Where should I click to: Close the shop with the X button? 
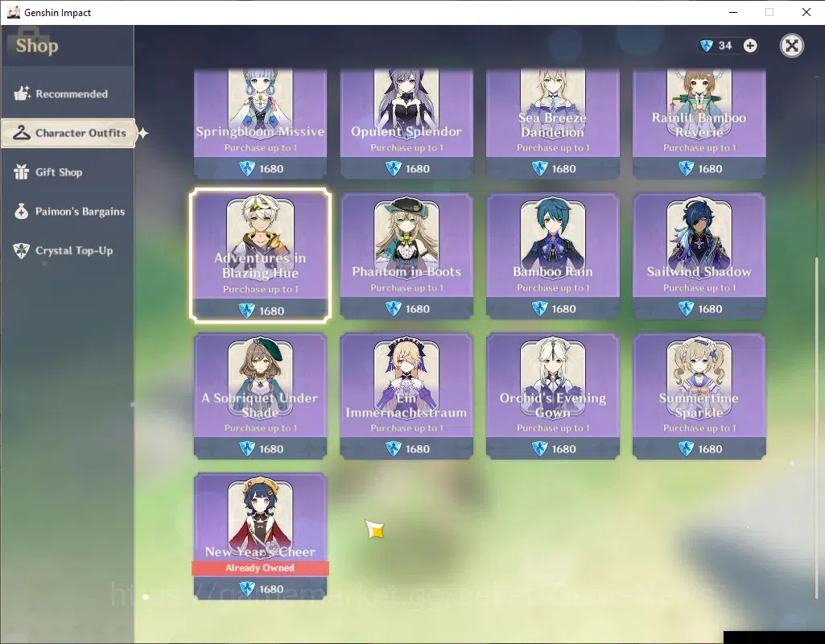[792, 46]
